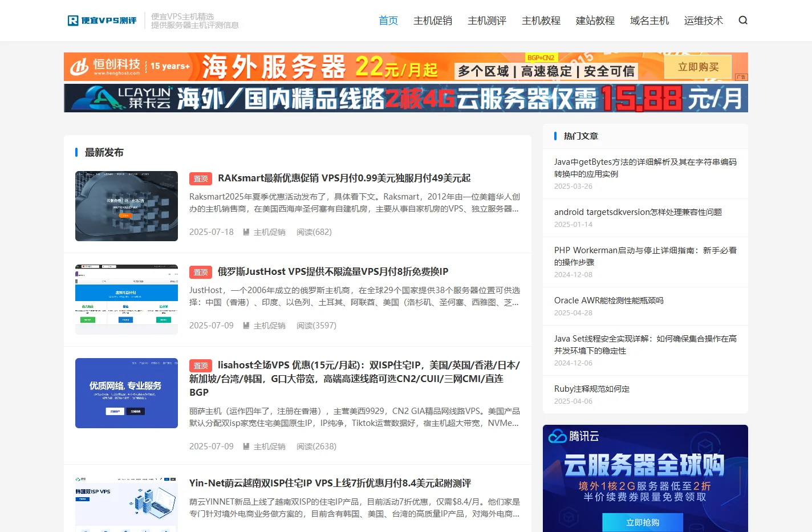Open Oracle AWR hot article
Screen dimensions: 812x532
[609, 300]
